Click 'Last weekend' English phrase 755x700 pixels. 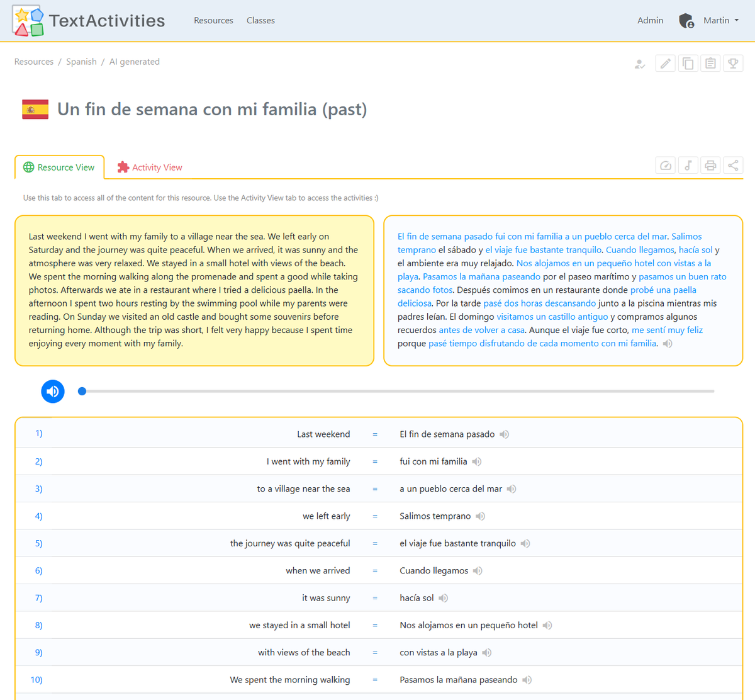pyautogui.click(x=323, y=434)
